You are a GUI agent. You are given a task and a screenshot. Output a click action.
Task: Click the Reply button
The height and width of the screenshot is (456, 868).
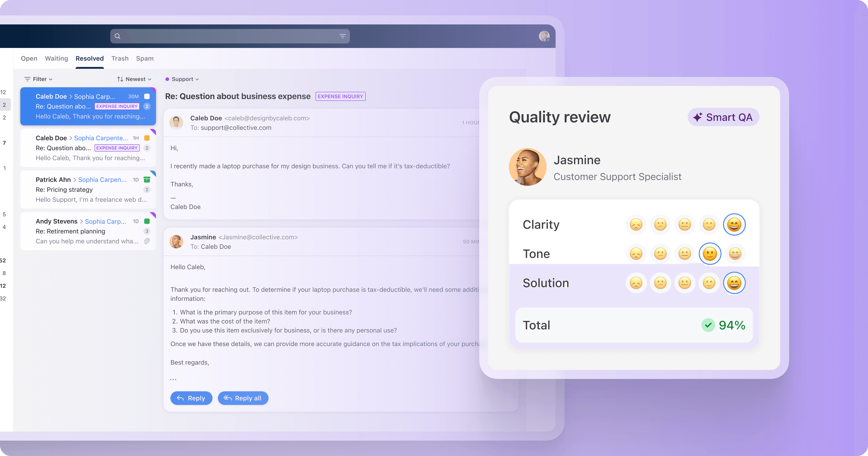tap(191, 398)
